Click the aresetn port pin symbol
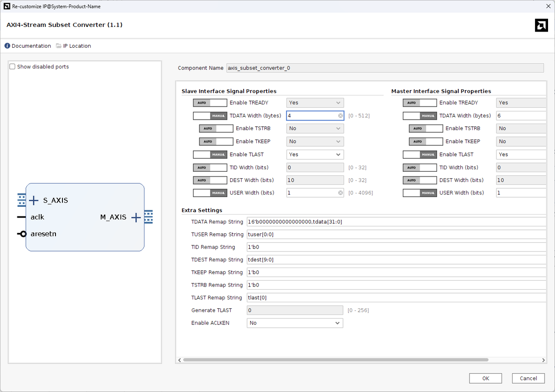Viewport: 555px width, 392px height. (x=22, y=234)
